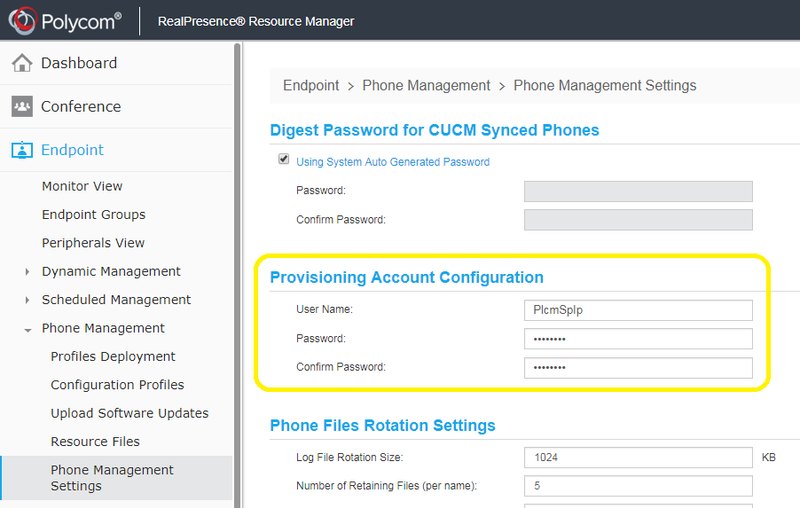Open Phone Management Settings in sidebar
This screenshot has height=508, width=800.
point(116,478)
